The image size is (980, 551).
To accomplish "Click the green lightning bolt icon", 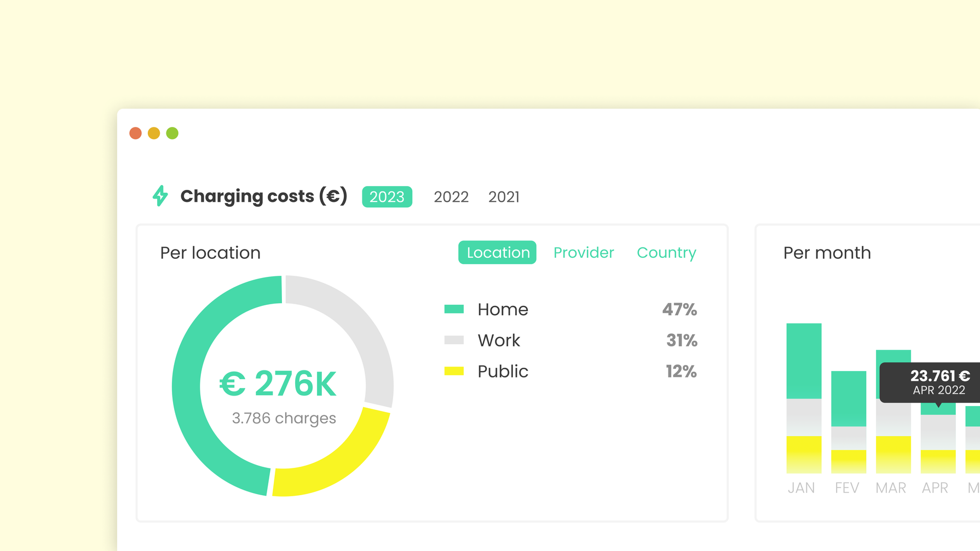I will click(160, 196).
